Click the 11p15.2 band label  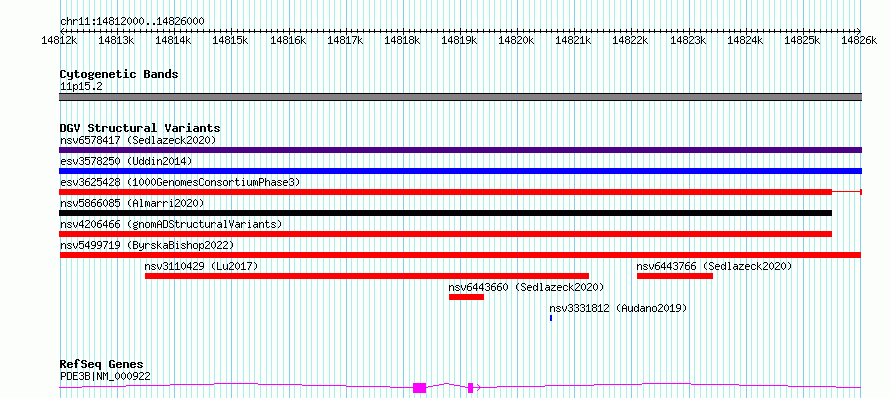click(81, 87)
